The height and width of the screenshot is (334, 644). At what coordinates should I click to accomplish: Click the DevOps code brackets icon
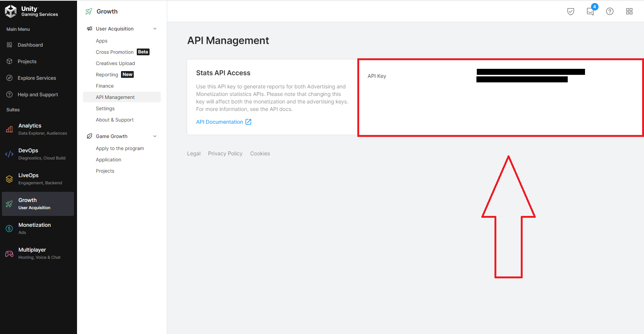(9, 154)
